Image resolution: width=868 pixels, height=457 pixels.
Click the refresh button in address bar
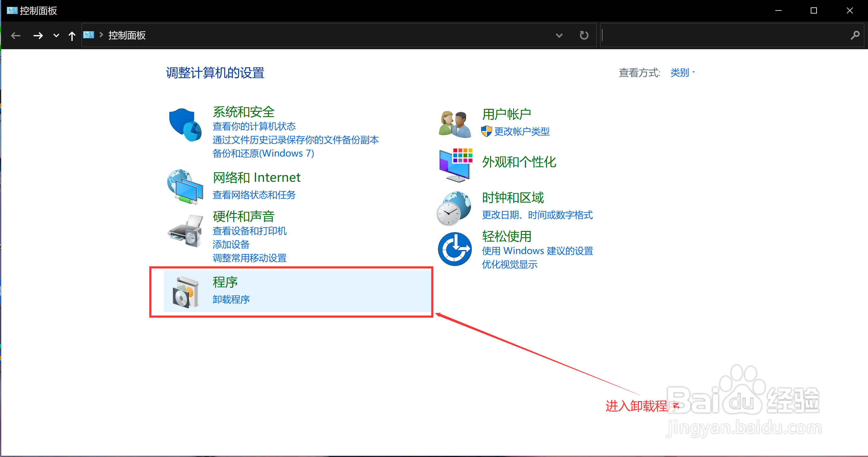584,35
